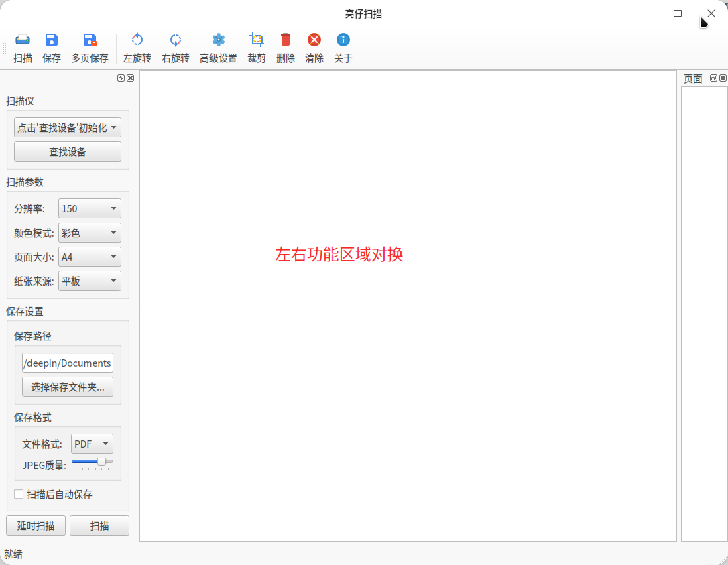The width and height of the screenshot is (728, 565).
Task: Float the left settings dock panel
Action: point(121,78)
